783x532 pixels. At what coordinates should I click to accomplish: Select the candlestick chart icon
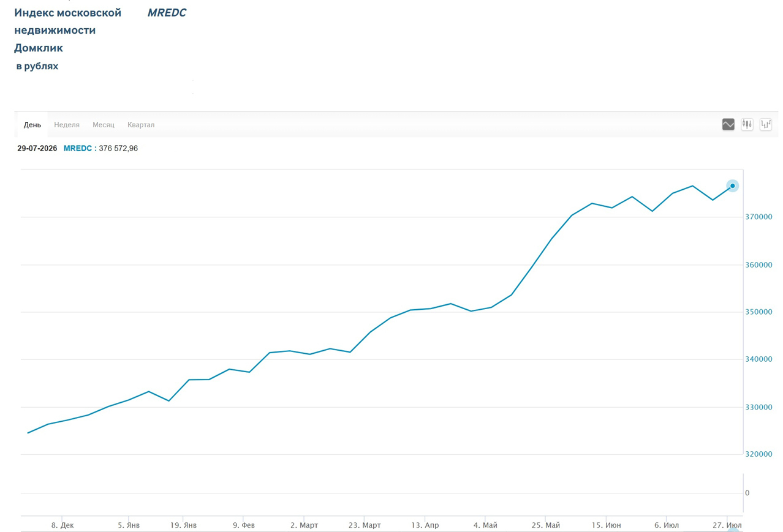click(747, 124)
